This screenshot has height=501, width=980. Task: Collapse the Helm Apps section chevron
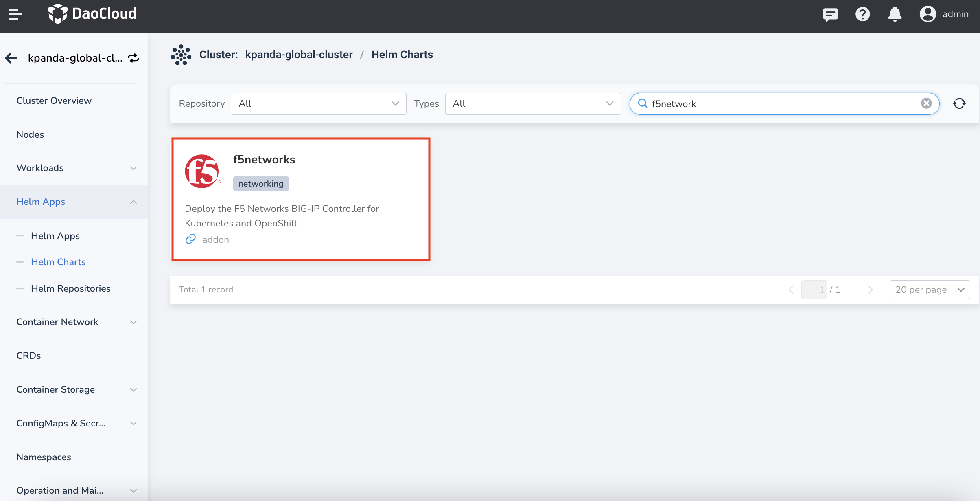tap(133, 202)
